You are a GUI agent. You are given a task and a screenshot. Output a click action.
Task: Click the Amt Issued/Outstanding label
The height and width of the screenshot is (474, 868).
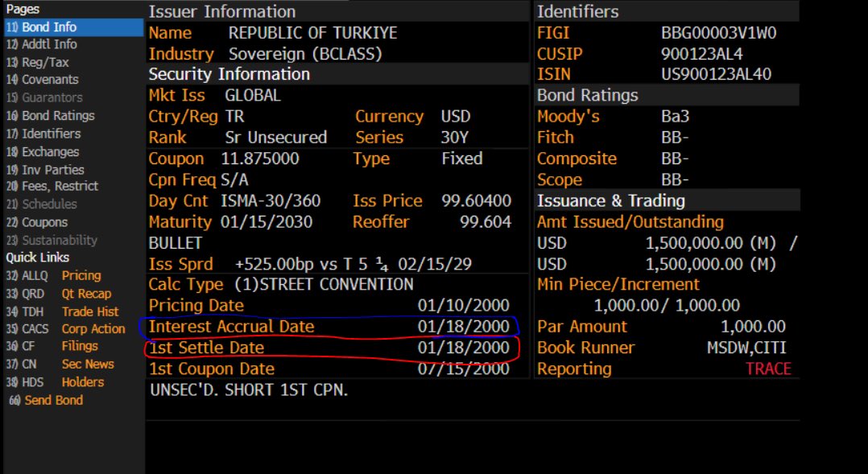coord(630,222)
